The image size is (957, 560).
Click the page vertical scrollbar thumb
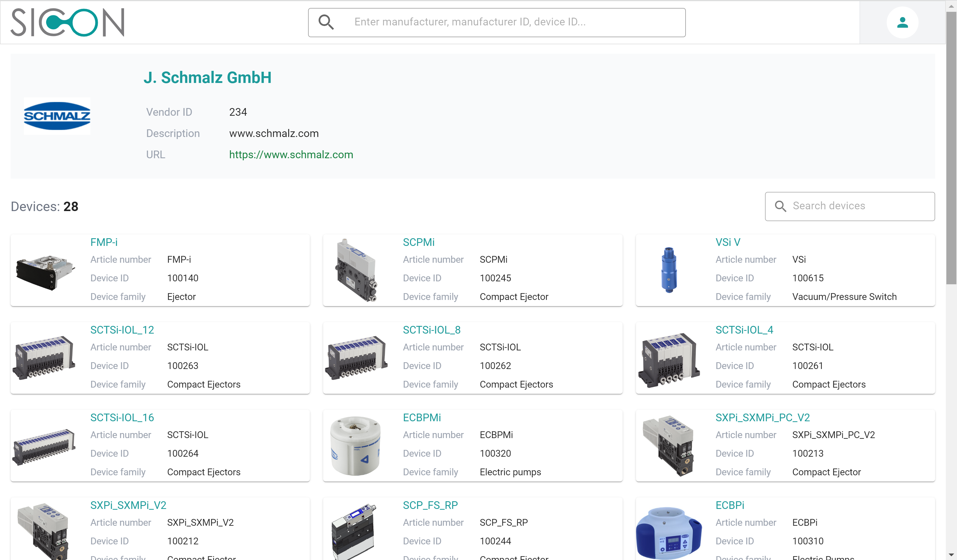pyautogui.click(x=951, y=148)
